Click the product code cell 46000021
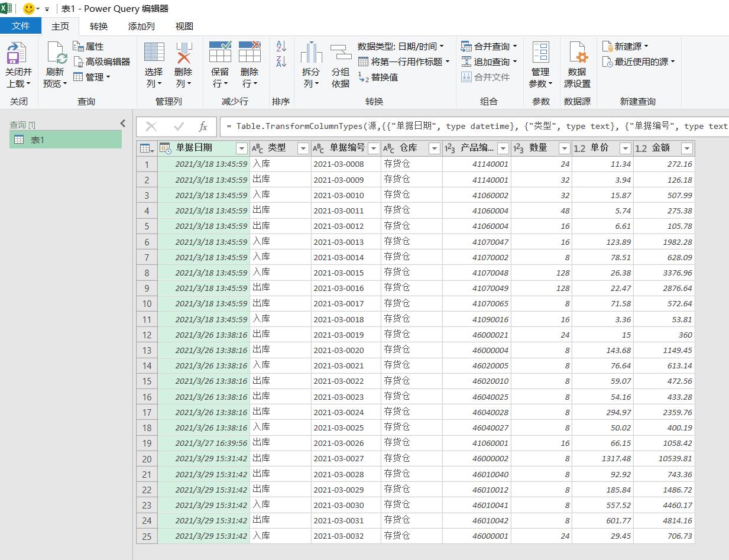Viewport: 729px width, 560px height. 477,335
